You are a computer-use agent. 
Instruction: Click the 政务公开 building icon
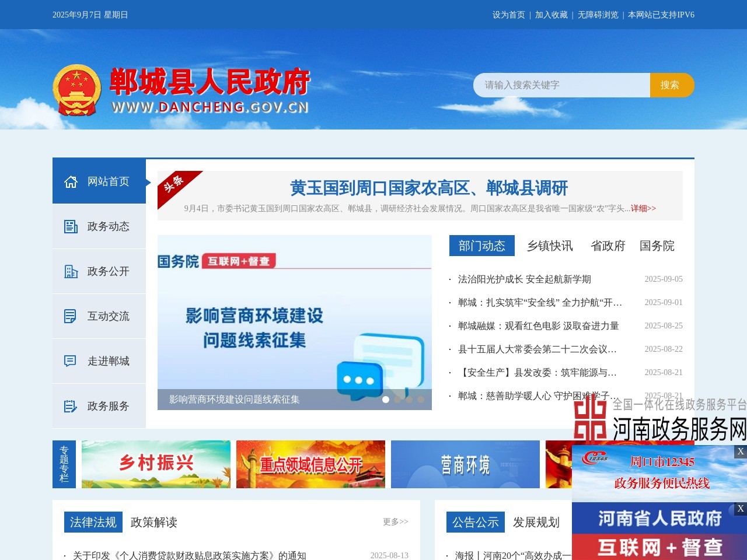pos(71,271)
